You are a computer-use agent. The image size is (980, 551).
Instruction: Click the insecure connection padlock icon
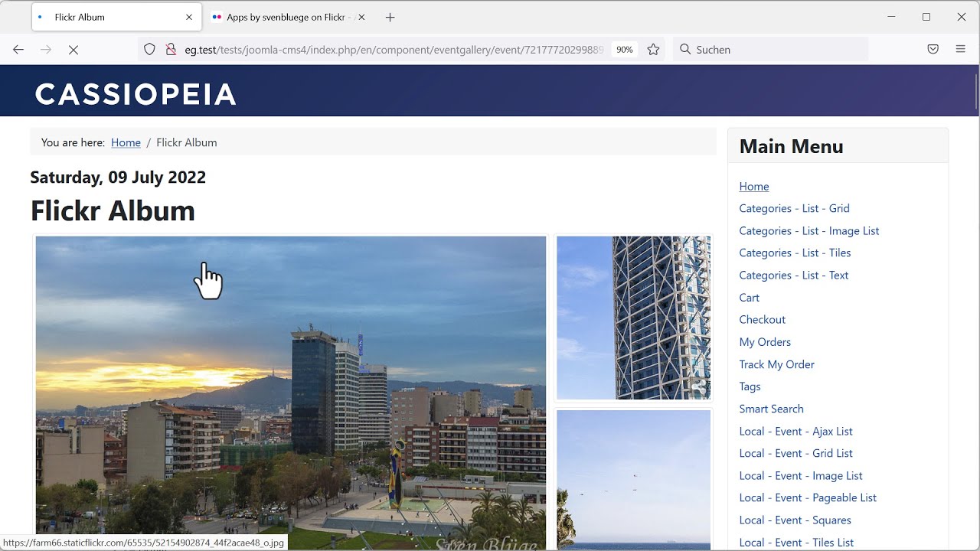pos(170,49)
